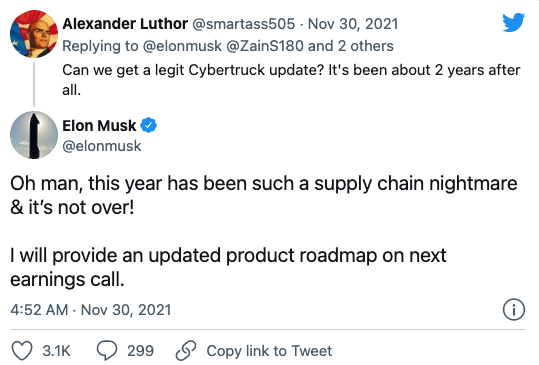Open the Alexander Luthor display name
The image size is (539, 365).
[125, 24]
